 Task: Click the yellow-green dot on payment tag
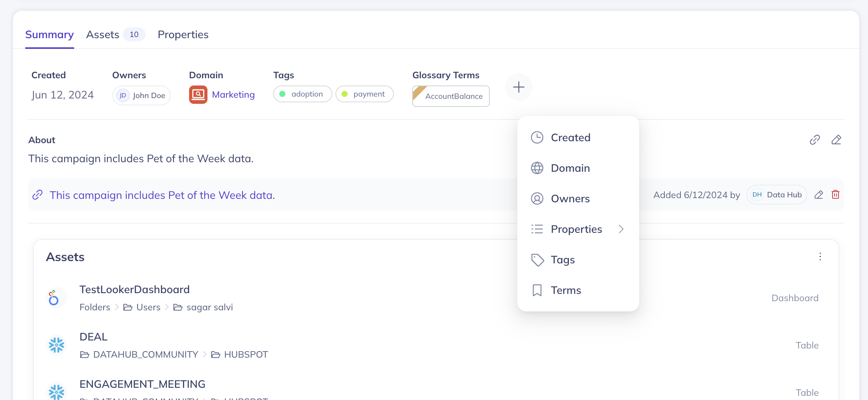tap(345, 94)
